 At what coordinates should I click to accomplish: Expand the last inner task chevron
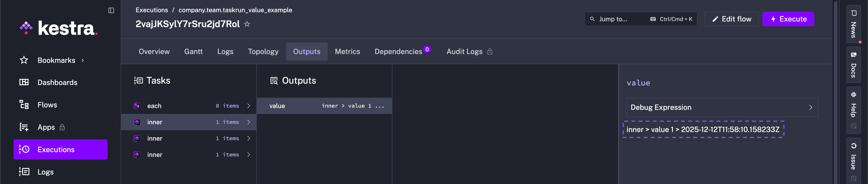tap(249, 155)
